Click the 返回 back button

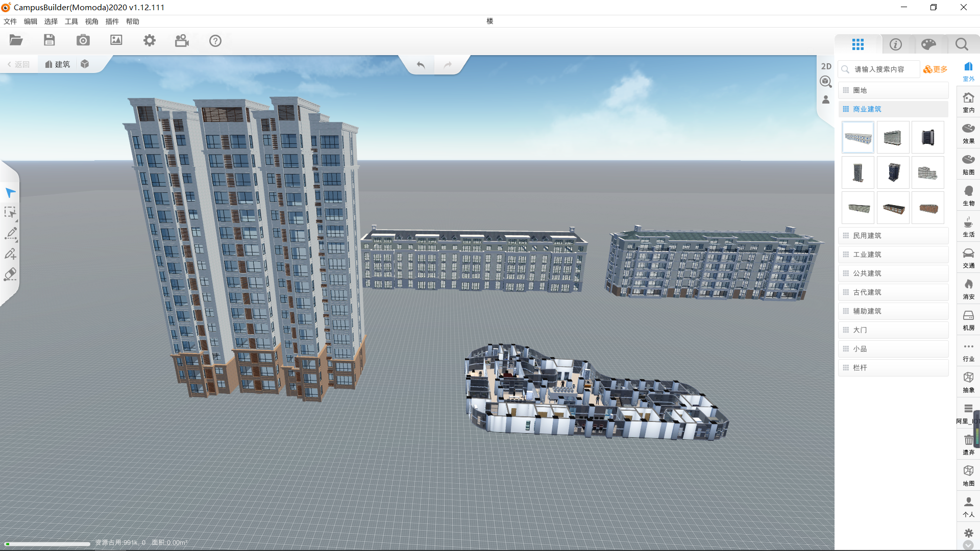18,64
